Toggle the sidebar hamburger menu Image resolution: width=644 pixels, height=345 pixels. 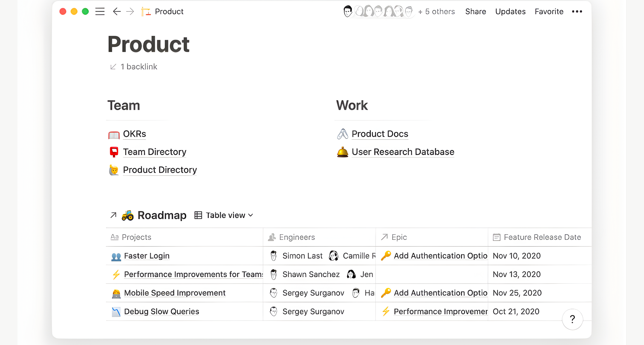pos(100,12)
